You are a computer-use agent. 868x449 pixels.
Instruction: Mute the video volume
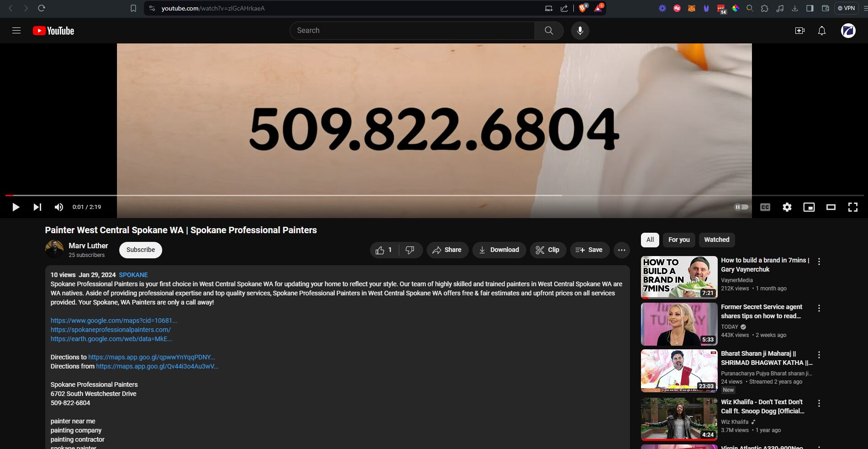pos(59,207)
